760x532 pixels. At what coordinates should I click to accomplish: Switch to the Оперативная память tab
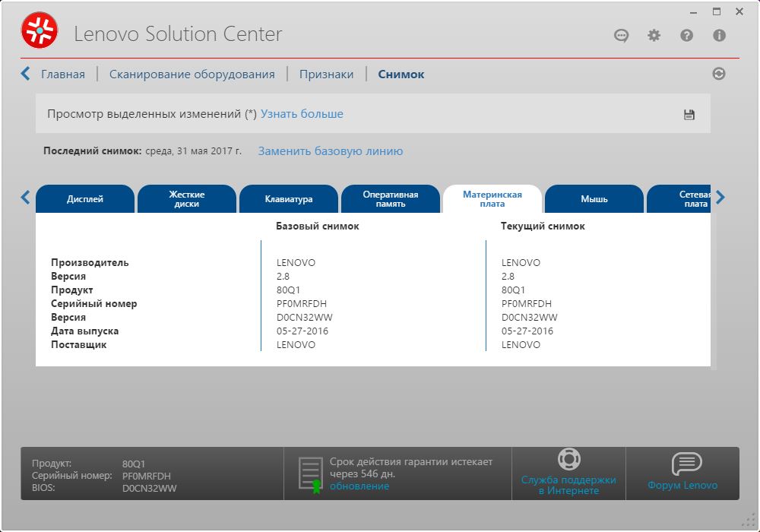[x=390, y=198]
